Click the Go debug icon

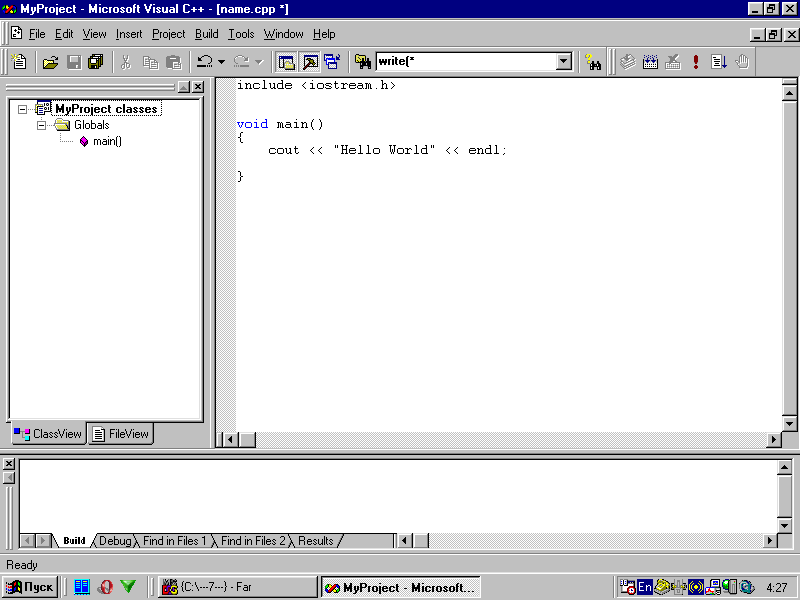pos(719,62)
